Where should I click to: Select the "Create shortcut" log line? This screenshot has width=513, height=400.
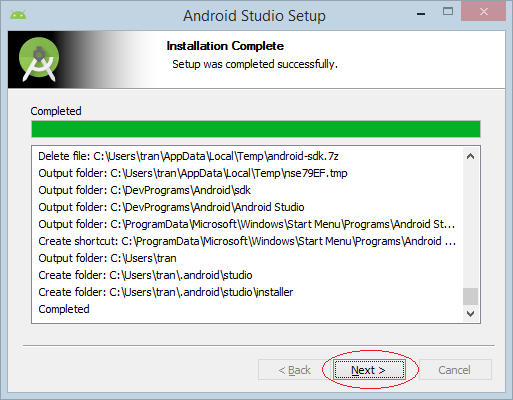(x=247, y=241)
